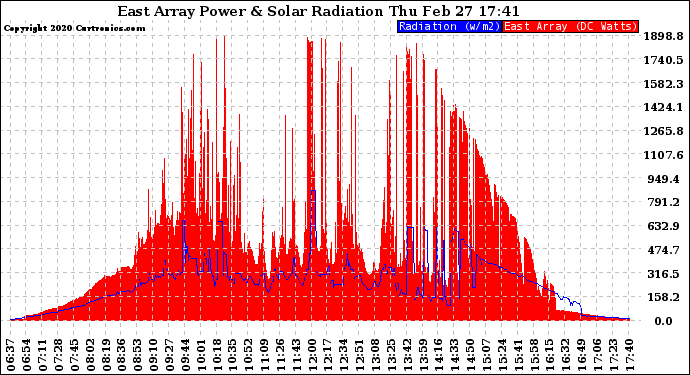Image resolution: width=690 pixels, height=375 pixels.
Task: Click the 15:41 time axis label
Action: point(518,355)
